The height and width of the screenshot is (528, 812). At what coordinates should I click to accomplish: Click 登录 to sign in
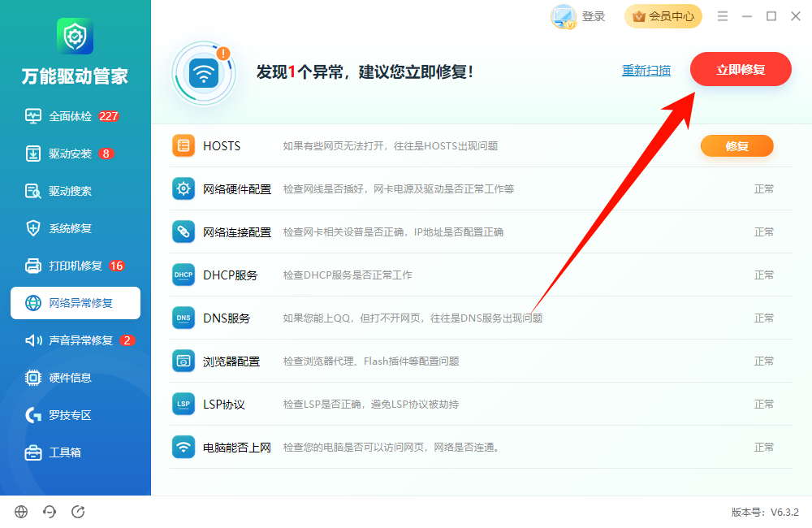pyautogui.click(x=594, y=16)
